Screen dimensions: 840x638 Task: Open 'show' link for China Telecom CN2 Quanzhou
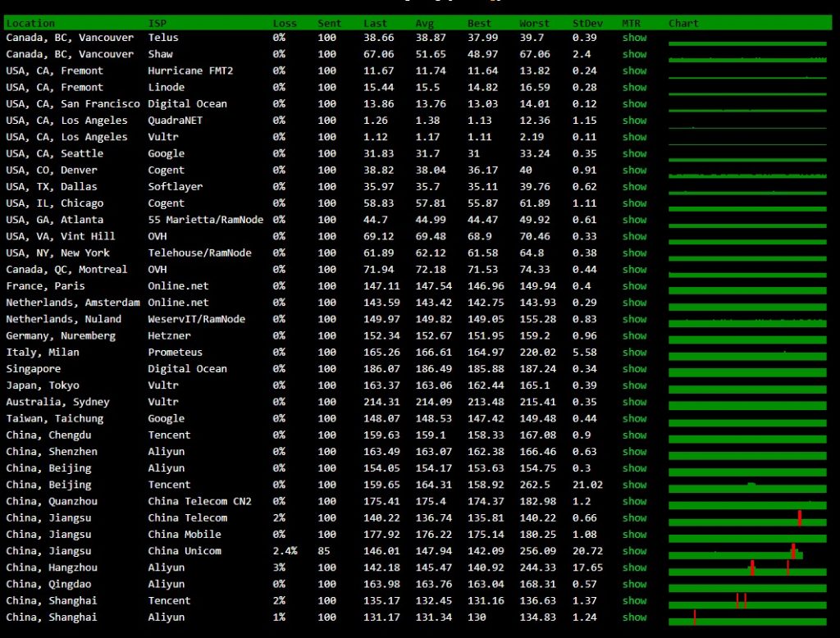click(x=634, y=502)
